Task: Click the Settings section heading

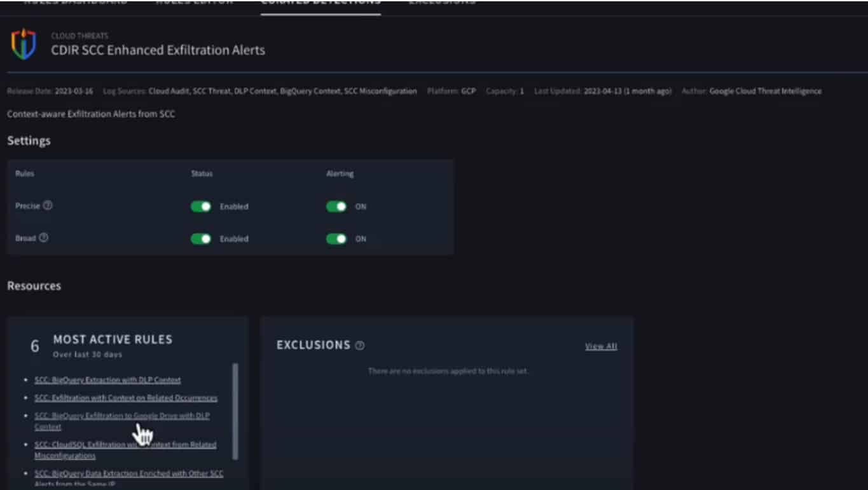Action: 29,141
